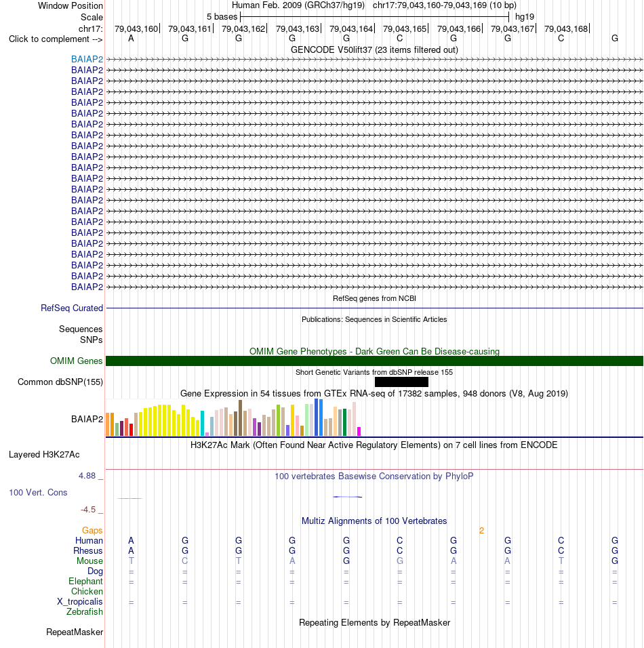Viewport: 644px width, 648px height.
Task: Click 'Click to complement -->' to complement bases
Action: point(56,39)
